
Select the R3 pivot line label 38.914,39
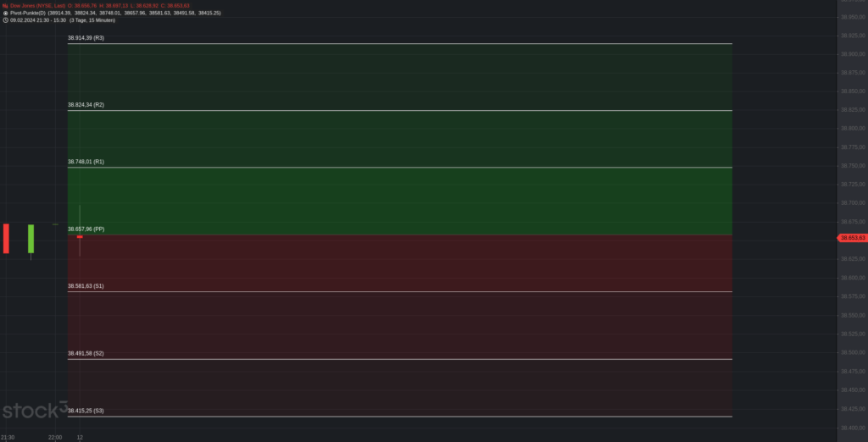[86, 38]
